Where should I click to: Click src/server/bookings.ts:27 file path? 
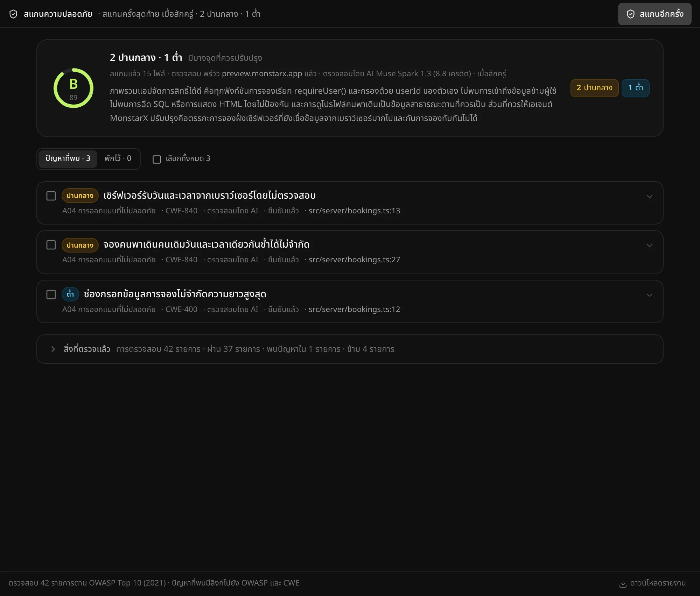(x=354, y=260)
